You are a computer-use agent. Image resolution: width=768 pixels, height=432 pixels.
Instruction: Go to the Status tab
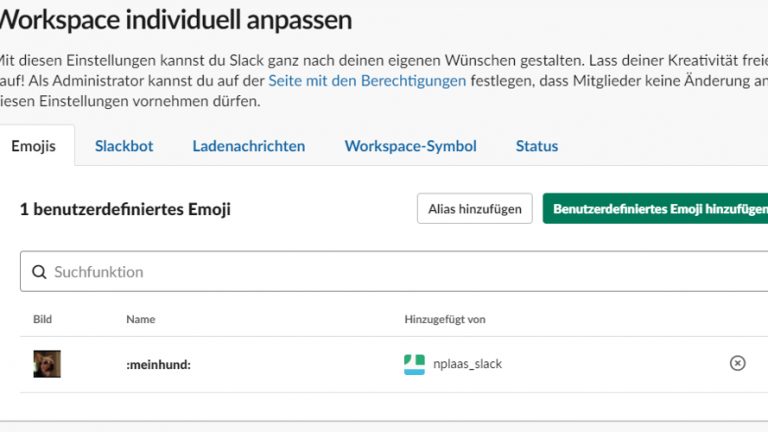[x=537, y=146]
